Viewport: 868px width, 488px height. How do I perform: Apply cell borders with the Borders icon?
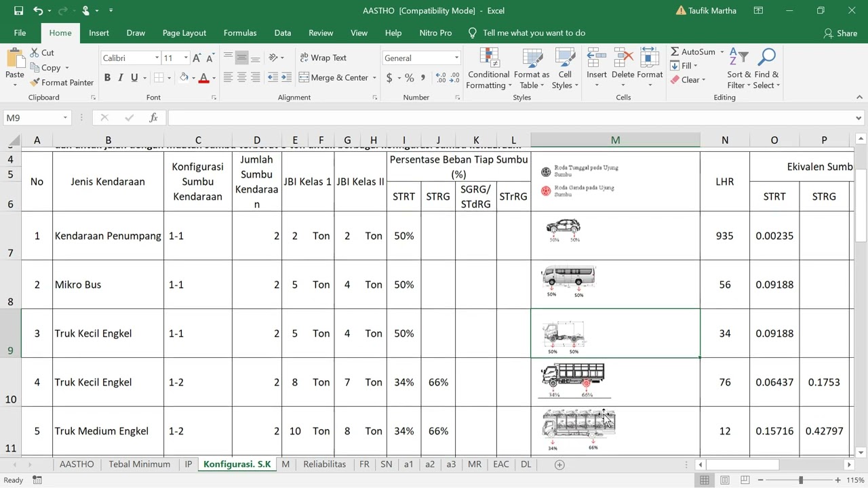click(158, 77)
